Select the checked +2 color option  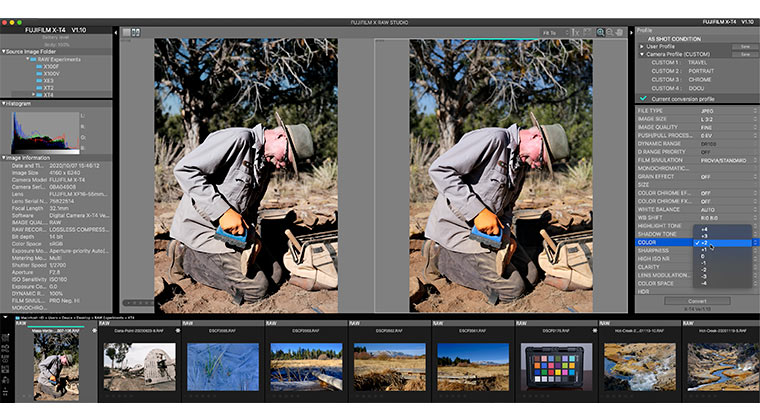coord(702,242)
